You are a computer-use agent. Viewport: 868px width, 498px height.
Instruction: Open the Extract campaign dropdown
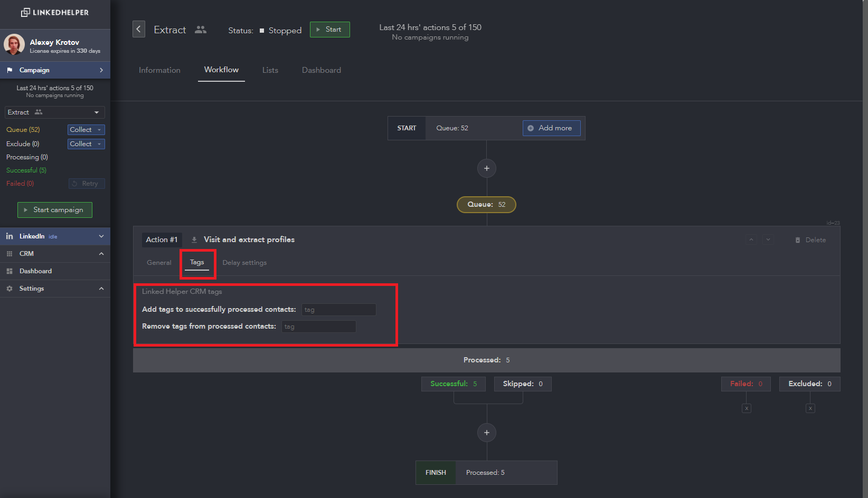pyautogui.click(x=55, y=112)
